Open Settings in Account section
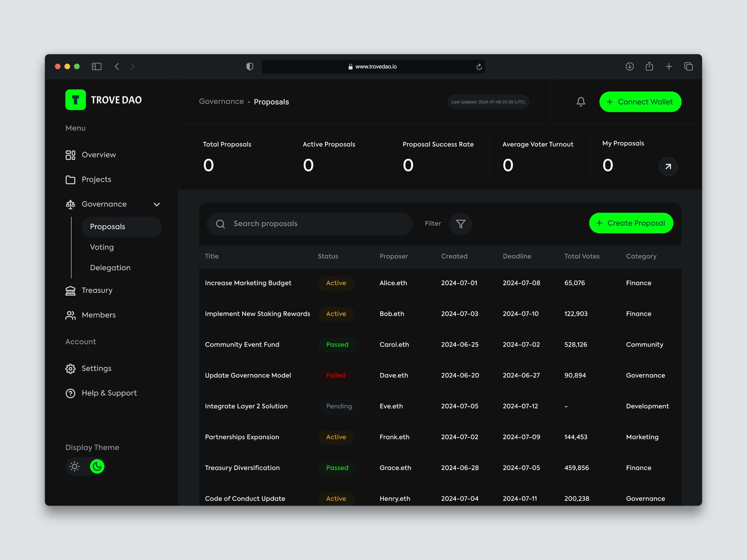 96,369
